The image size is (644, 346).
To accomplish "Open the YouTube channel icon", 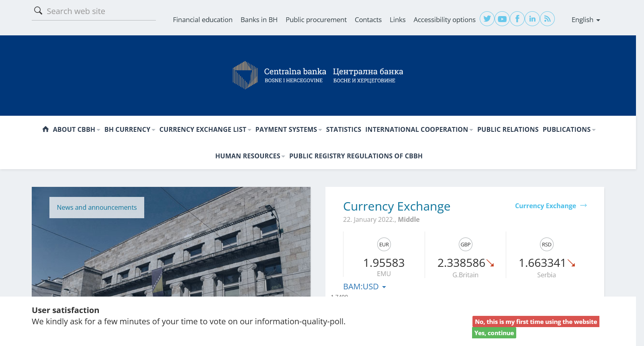I will pyautogui.click(x=502, y=19).
